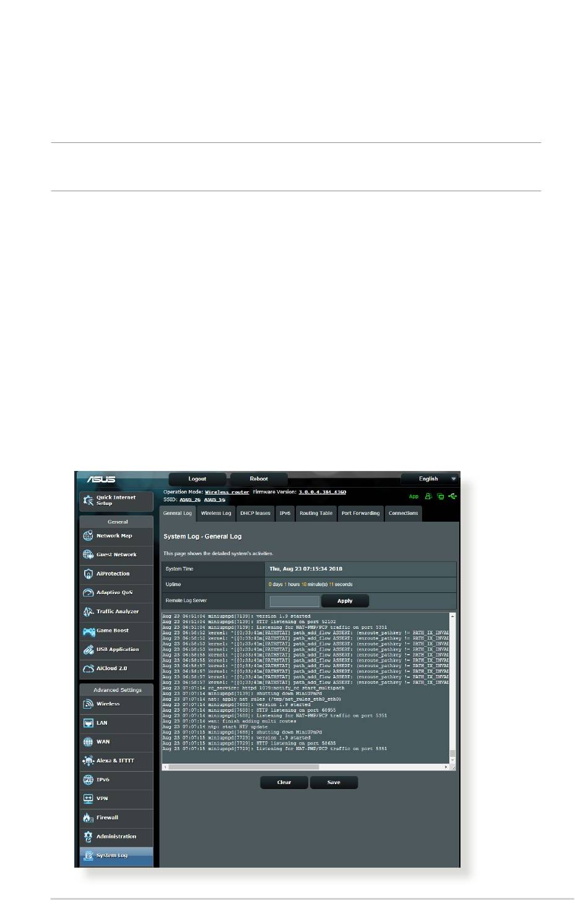Click the USB status icon in header
Image resolution: width=588 pixels, height=919 pixels.
(x=452, y=496)
